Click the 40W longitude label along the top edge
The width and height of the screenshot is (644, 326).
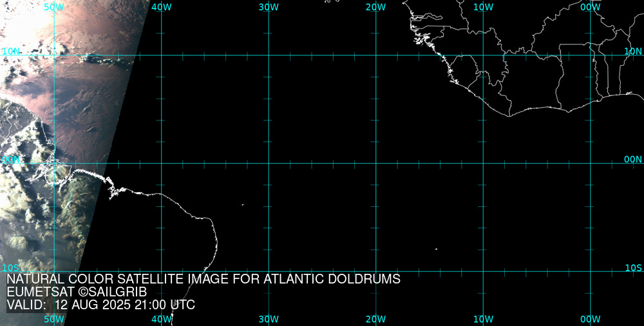coord(162,7)
